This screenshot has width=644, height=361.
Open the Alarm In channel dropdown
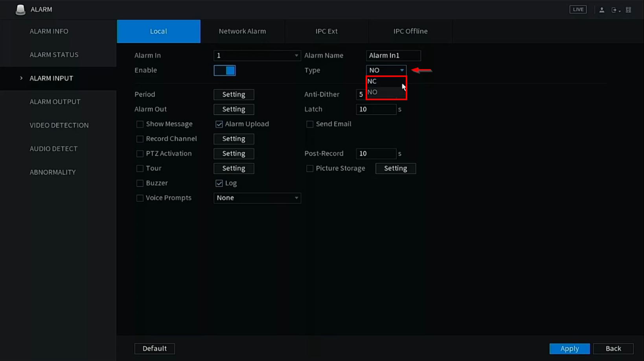click(x=257, y=56)
